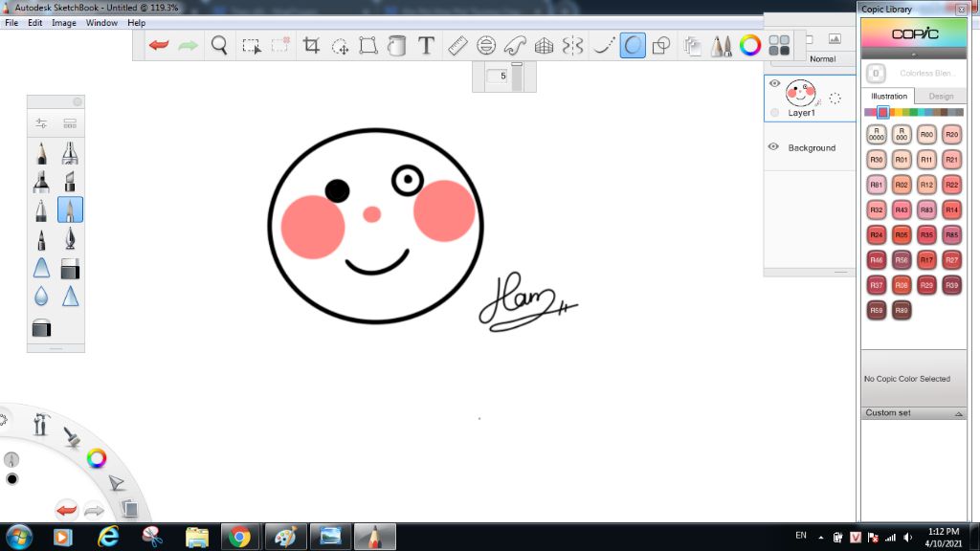
Task: Click the green Redo arrow in top toolbar
Action: click(188, 45)
